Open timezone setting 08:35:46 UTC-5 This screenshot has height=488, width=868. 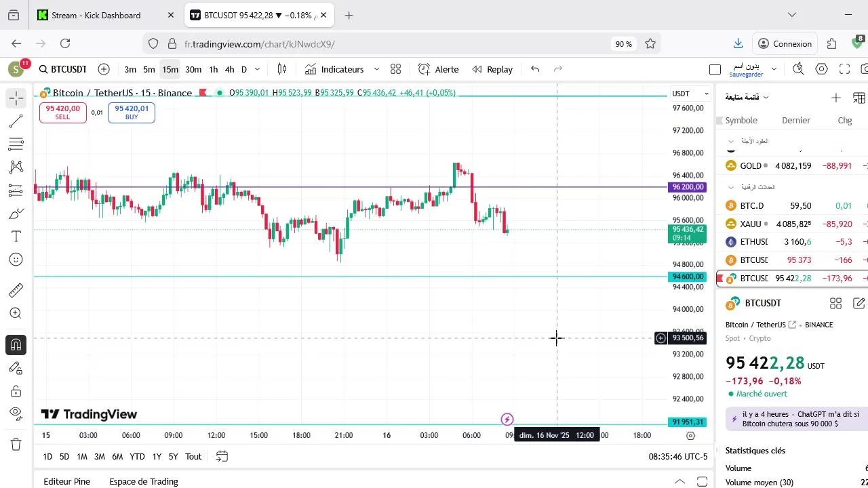pyautogui.click(x=677, y=456)
